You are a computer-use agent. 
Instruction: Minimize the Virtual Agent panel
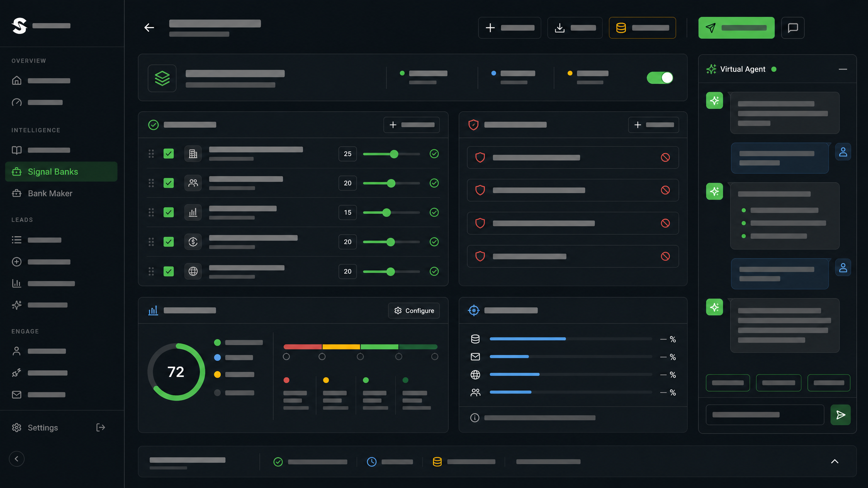(x=843, y=69)
